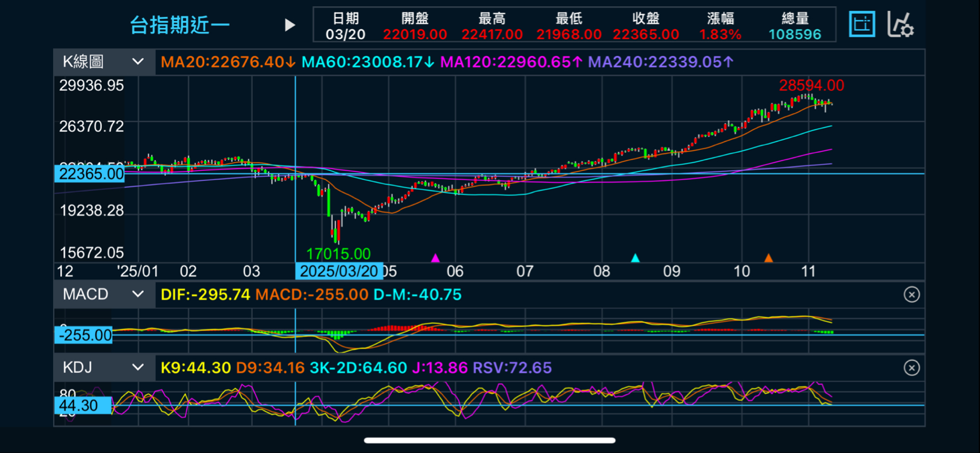980x453 pixels.
Task: Click the orange triangle marker near 10
Action: point(768,258)
